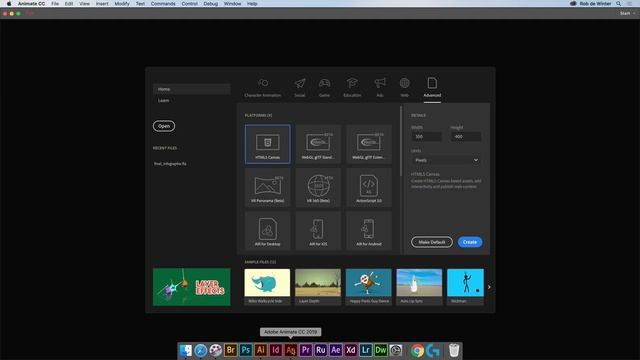
Task: Open the Control menu
Action: (x=189, y=4)
